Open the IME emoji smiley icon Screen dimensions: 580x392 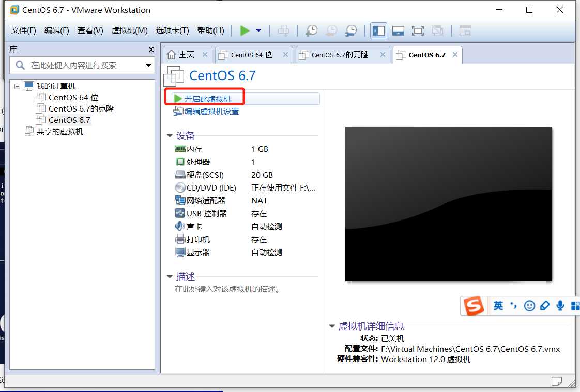point(529,306)
